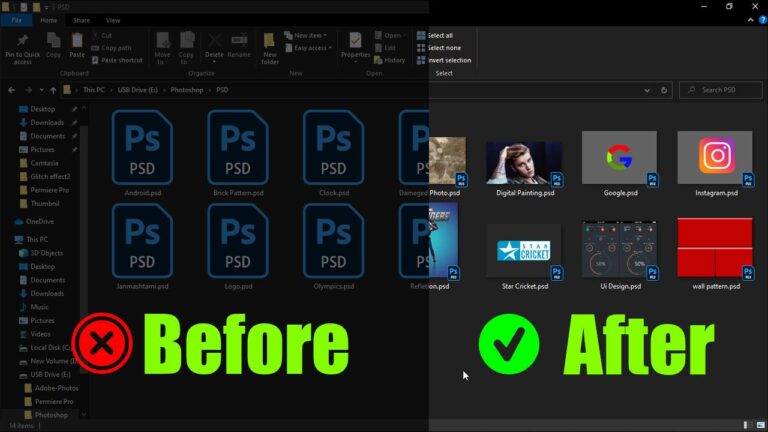Switch to View ribbon tab
Viewport: 768px width, 432px height.
tap(113, 20)
